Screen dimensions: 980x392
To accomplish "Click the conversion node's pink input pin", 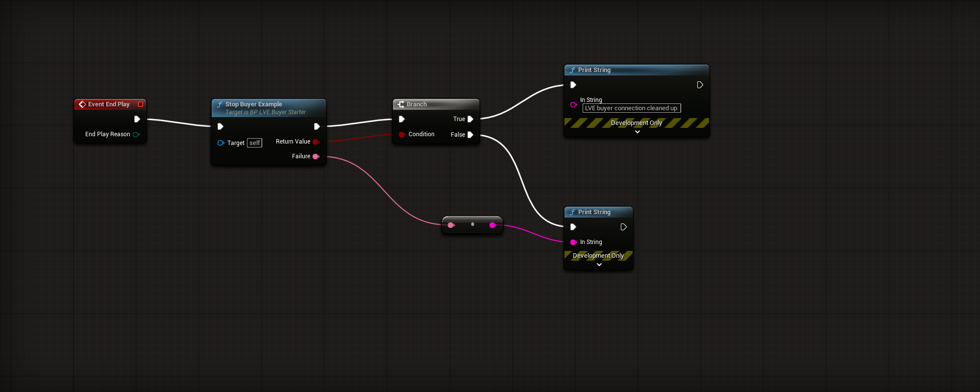I will pyautogui.click(x=451, y=225).
